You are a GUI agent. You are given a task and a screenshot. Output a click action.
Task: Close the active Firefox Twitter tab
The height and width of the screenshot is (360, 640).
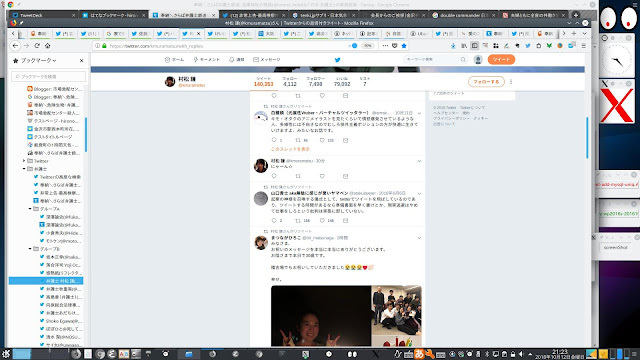(x=199, y=33)
